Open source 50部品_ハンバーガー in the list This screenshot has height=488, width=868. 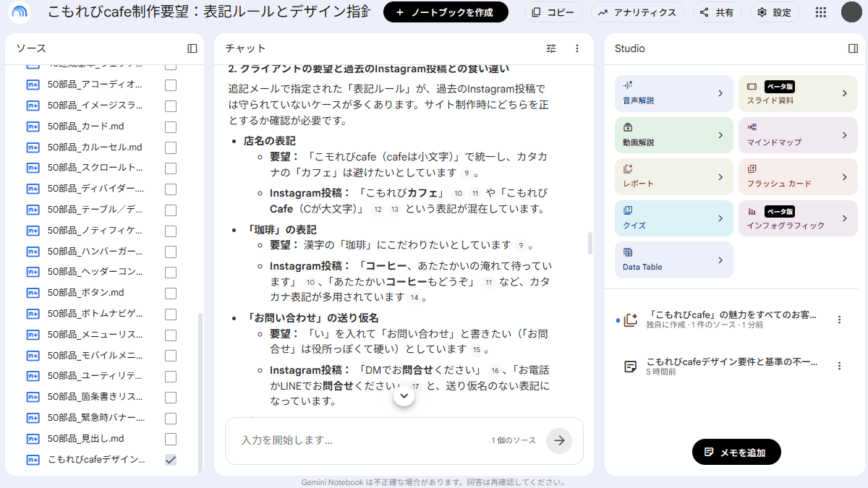pos(95,252)
